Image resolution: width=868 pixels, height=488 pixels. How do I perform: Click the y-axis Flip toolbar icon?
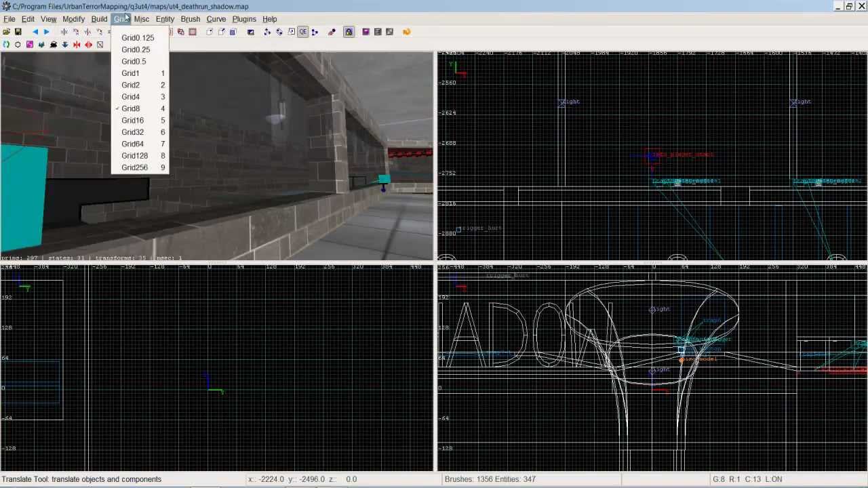click(x=87, y=32)
